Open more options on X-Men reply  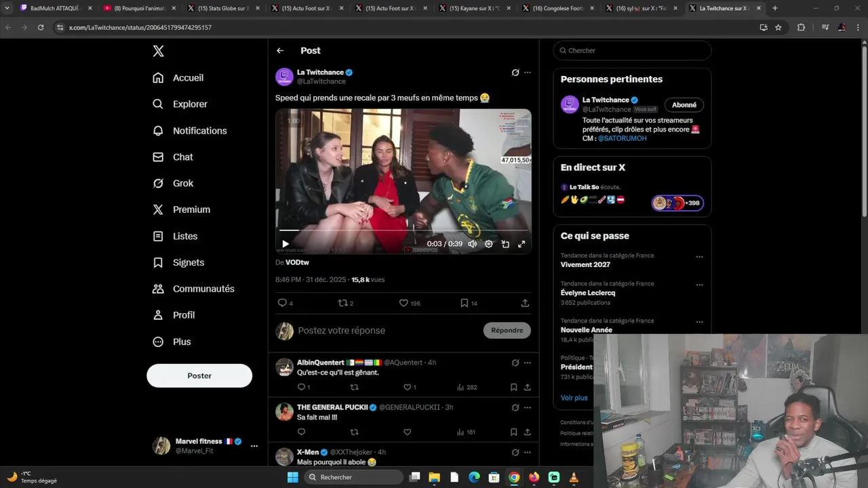click(528, 452)
